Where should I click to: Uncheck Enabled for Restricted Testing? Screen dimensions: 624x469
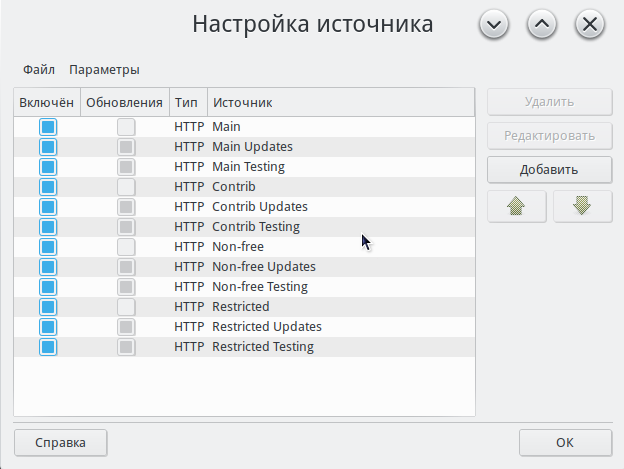coord(48,347)
